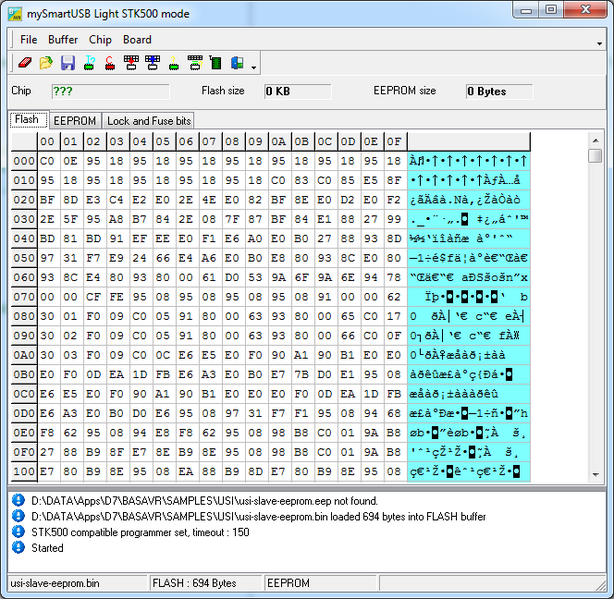
Task: Click cell CF in row 070
Action: point(94,297)
